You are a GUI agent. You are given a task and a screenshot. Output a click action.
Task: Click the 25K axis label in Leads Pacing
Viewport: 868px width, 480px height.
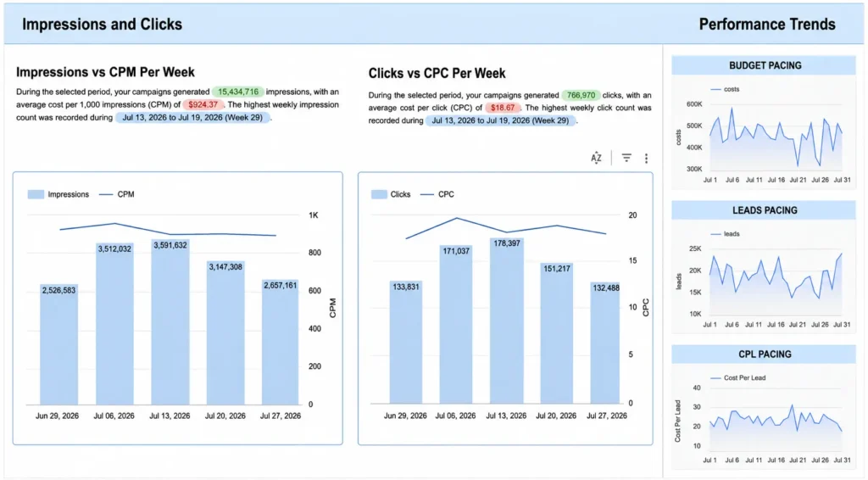coord(695,249)
